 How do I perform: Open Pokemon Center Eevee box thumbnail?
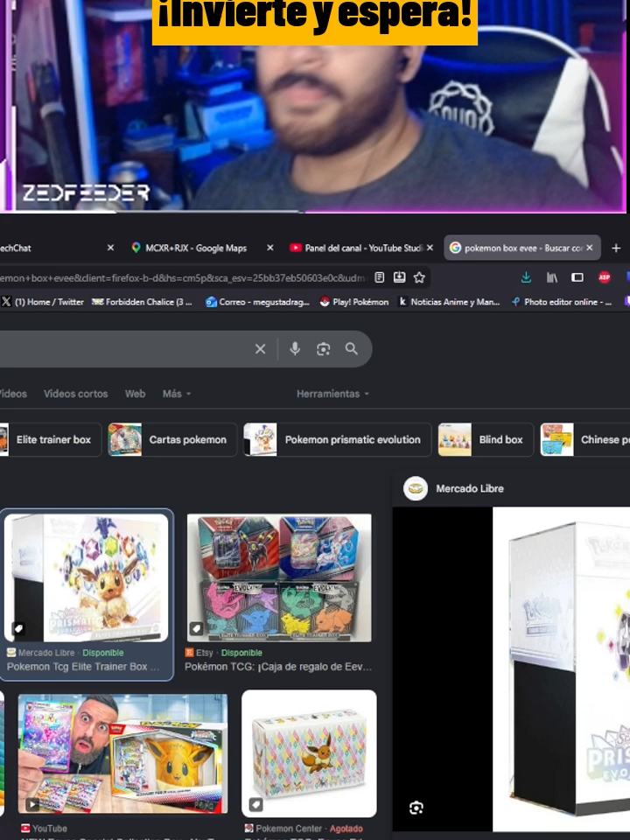pos(309,754)
